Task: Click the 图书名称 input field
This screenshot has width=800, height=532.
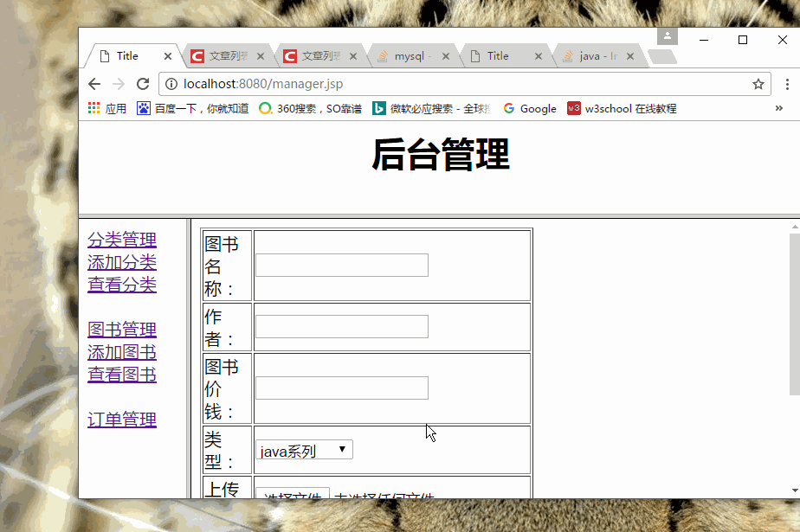Action: point(340,265)
